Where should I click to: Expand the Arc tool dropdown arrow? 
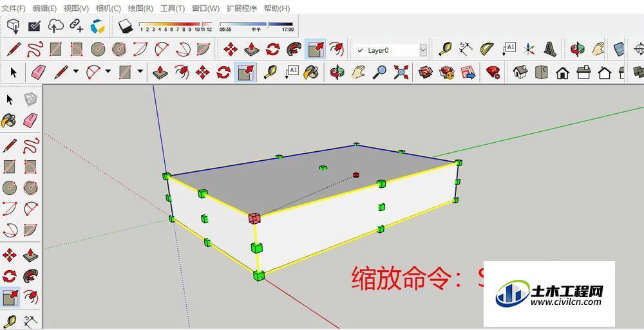coord(108,71)
